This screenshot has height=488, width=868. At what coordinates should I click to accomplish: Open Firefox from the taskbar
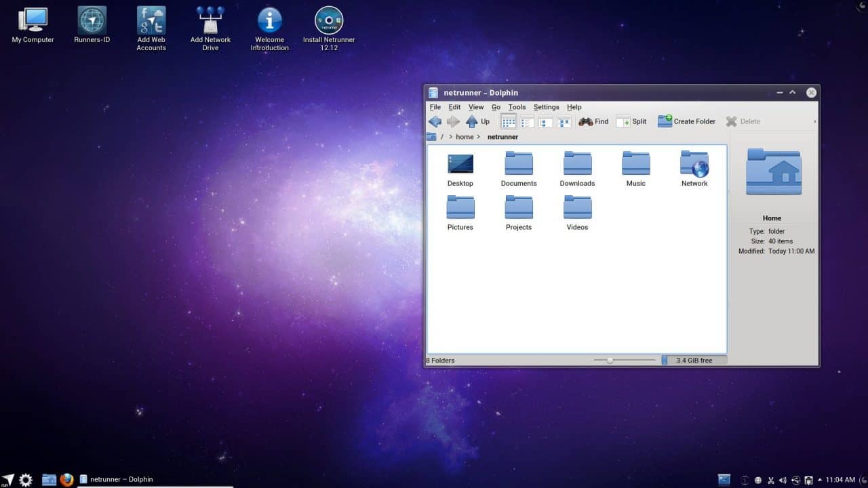coord(67,479)
